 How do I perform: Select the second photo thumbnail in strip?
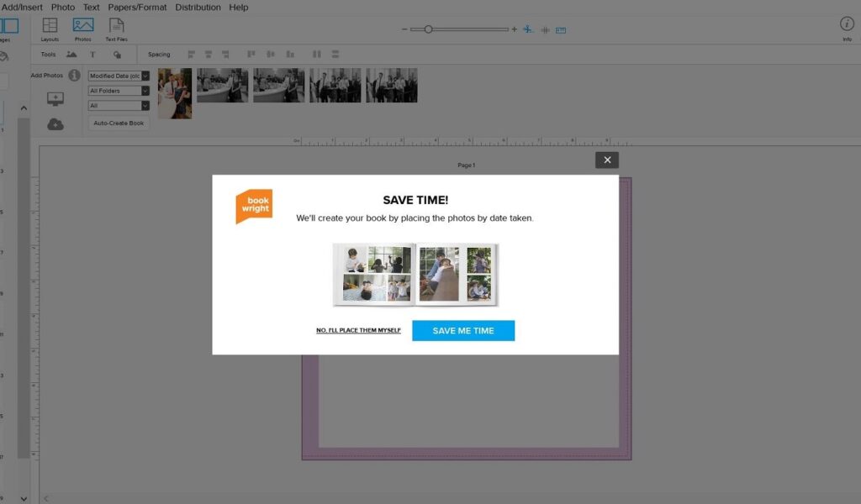tap(222, 85)
